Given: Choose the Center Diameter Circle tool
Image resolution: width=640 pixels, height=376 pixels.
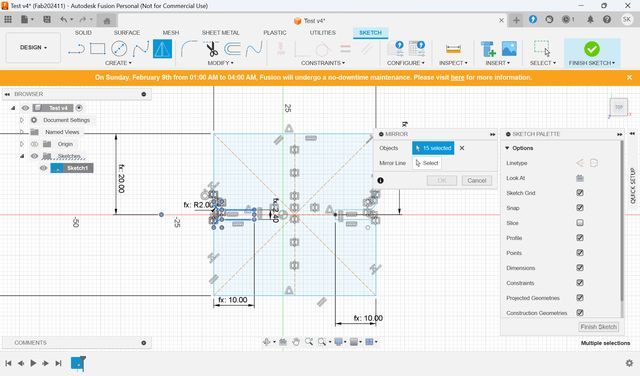Looking at the screenshot, I should pos(119,49).
